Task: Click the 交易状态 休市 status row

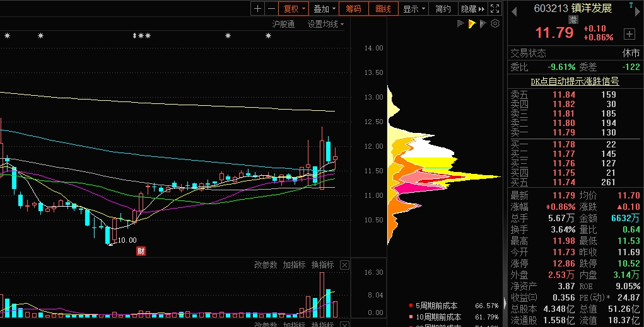Action: pos(575,53)
